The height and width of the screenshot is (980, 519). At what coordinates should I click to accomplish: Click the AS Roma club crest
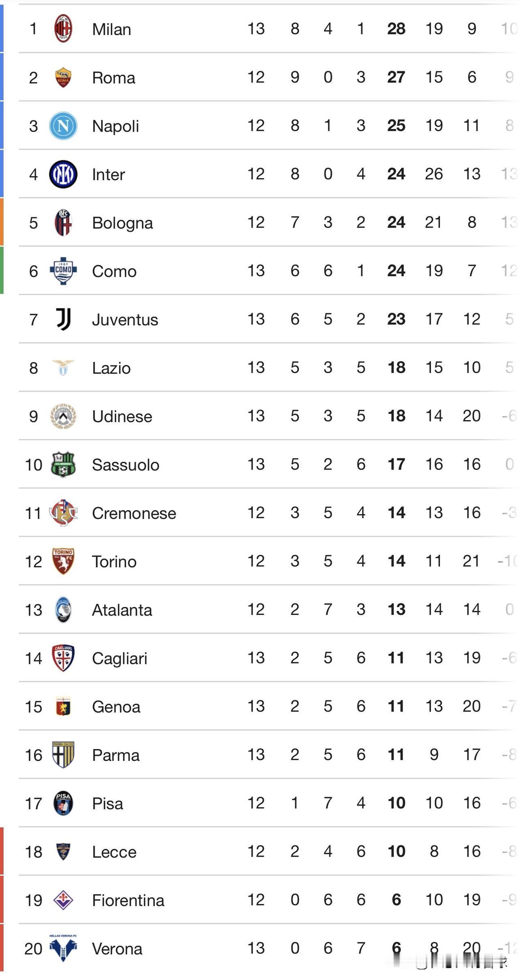pos(63,77)
